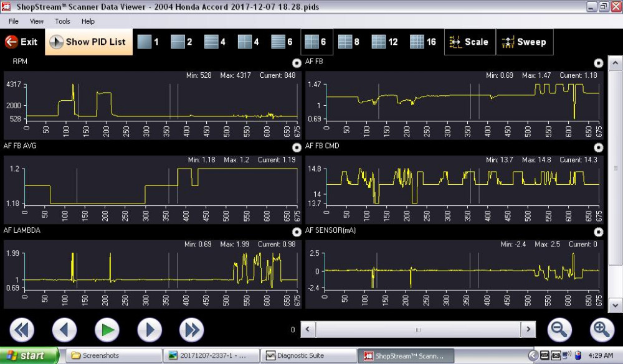
Task: Open the Show PID List panel
Action: pyautogui.click(x=88, y=42)
